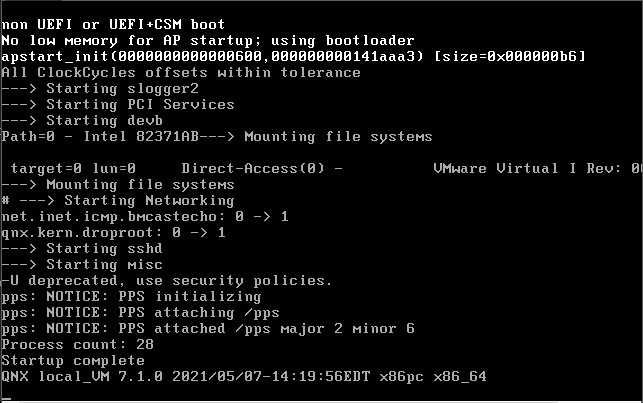Click 'non UEFI or UEFI+CSM boot' text
This screenshot has height=403, width=643.
pos(113,24)
